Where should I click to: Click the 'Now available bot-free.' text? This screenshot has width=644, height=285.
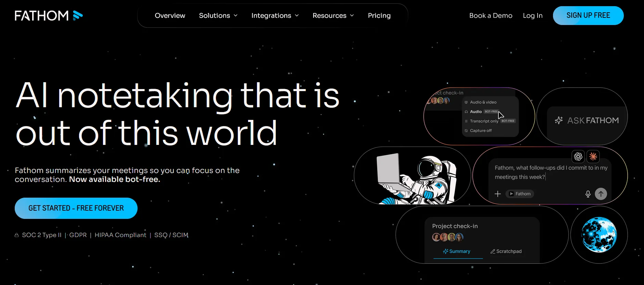point(115,179)
